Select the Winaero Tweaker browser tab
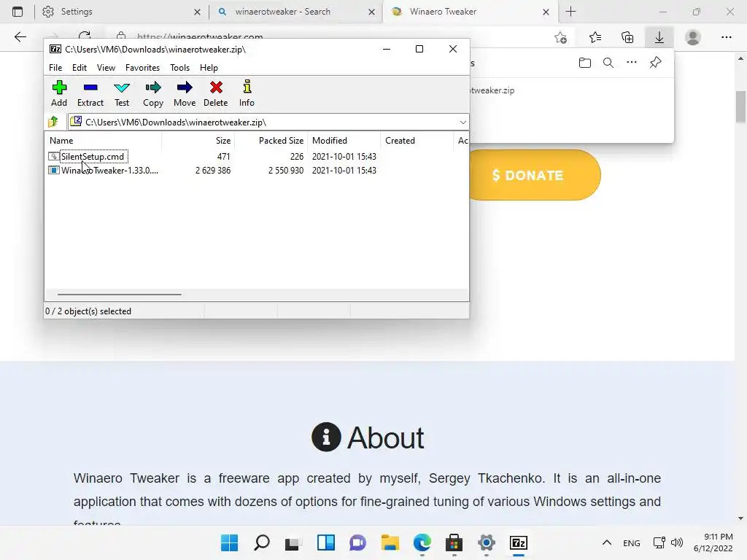This screenshot has width=747, height=560. (x=470, y=12)
